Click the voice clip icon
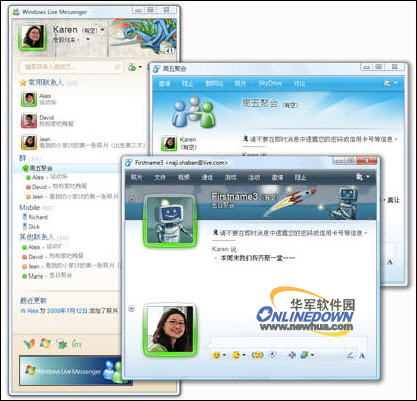Image resolution: width=417 pixels, height=401 pixels. [273, 355]
